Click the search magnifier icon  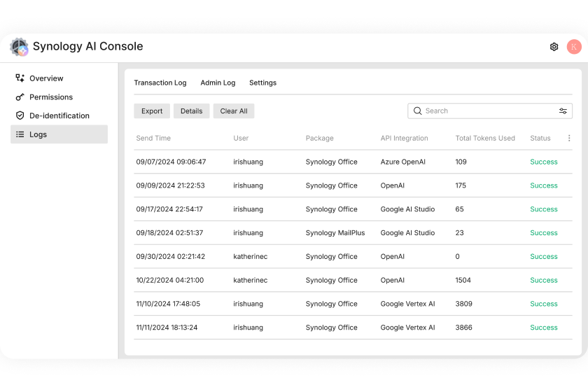(x=417, y=111)
